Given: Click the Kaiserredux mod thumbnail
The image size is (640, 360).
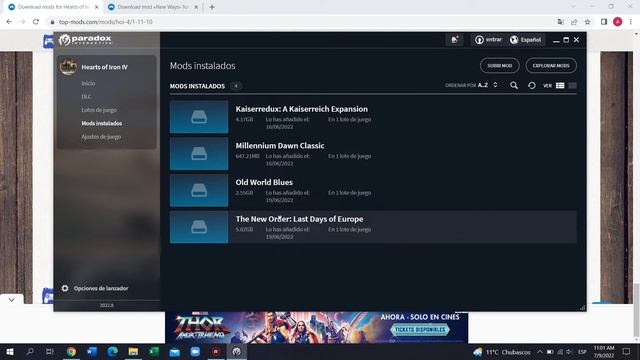Looking at the screenshot, I should pyautogui.click(x=199, y=117).
